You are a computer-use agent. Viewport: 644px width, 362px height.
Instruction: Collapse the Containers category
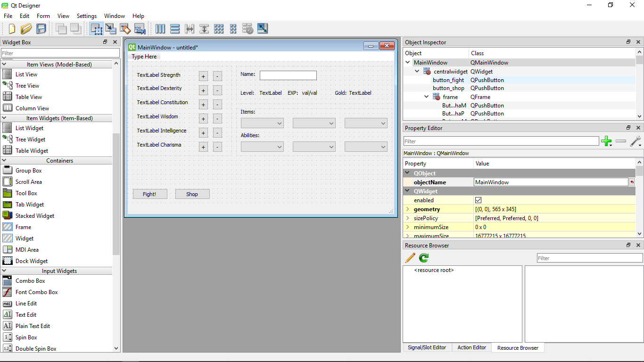[4, 161]
